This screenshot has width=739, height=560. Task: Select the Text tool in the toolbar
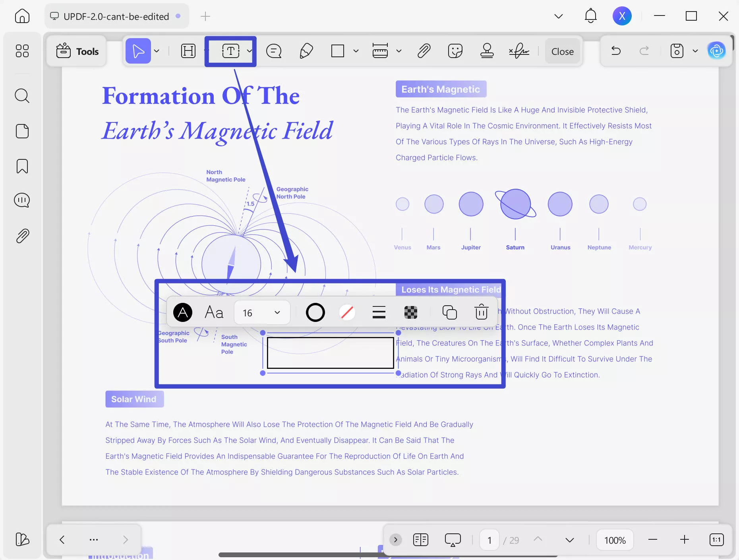coord(230,51)
